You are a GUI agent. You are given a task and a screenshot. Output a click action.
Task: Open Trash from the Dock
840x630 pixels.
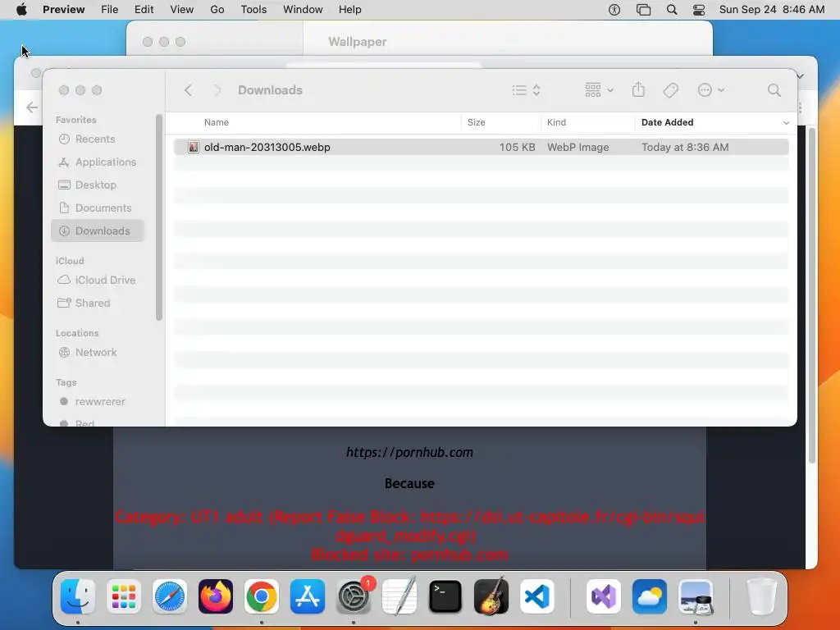pos(761,596)
